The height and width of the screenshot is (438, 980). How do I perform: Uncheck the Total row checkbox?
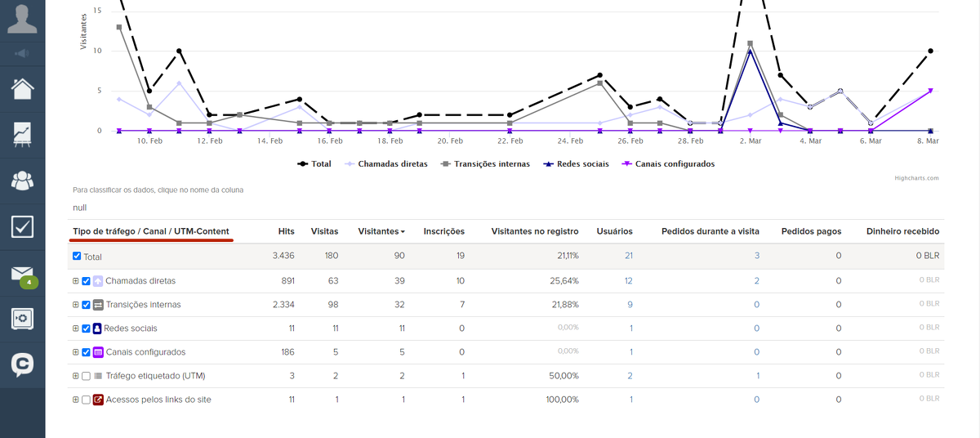coord(77,257)
